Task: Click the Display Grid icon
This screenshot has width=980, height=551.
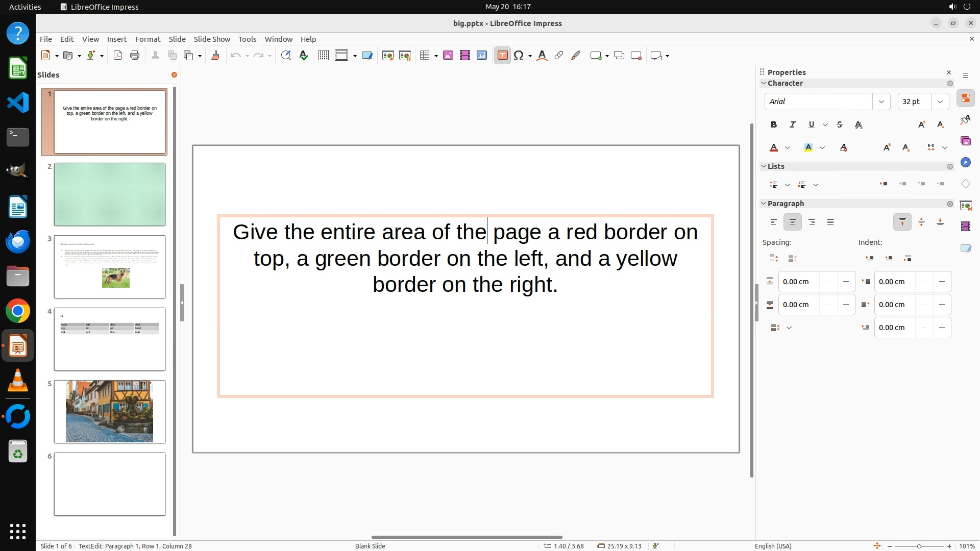Action: [x=323, y=56]
